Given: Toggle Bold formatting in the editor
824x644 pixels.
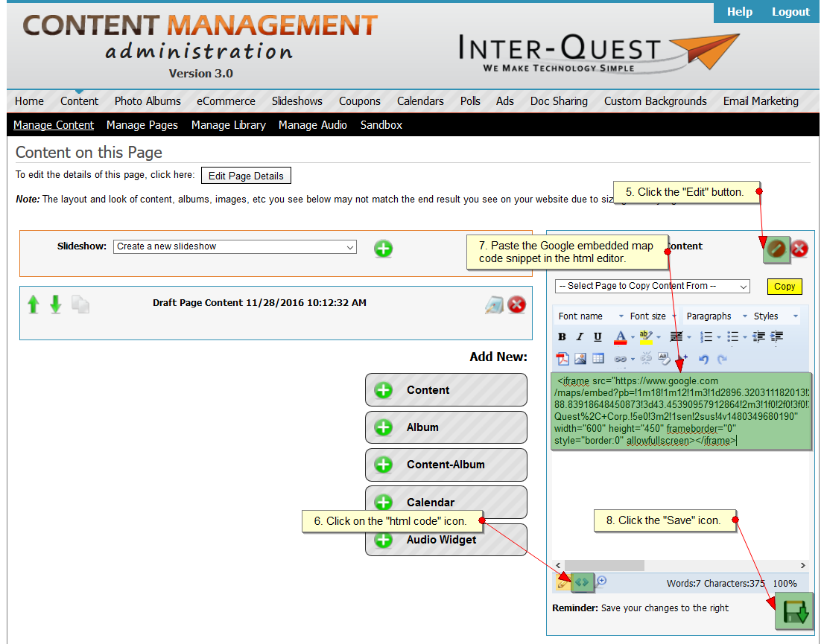Looking at the screenshot, I should pos(562,337).
